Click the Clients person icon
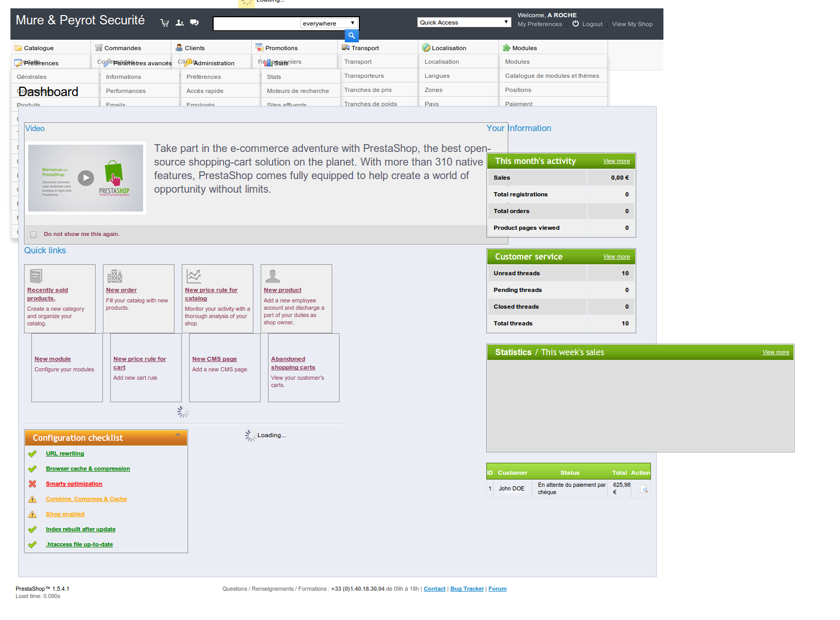 point(179,48)
